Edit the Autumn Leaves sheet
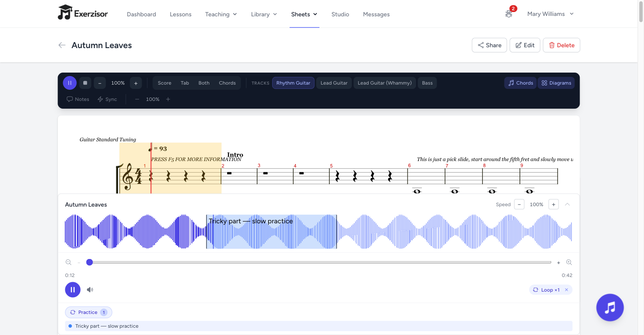Screen dimensions: 644x335 pos(525,45)
